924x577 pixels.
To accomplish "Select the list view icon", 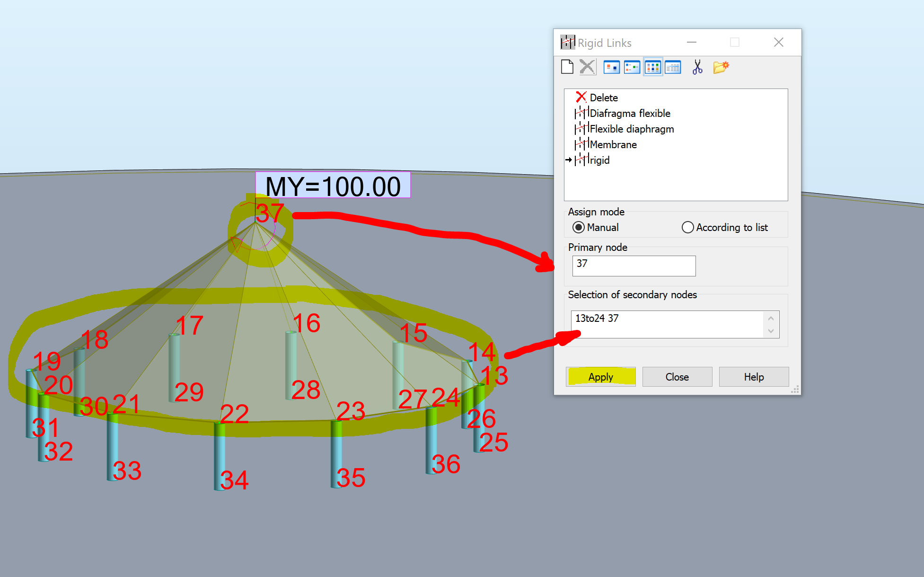I will point(652,67).
